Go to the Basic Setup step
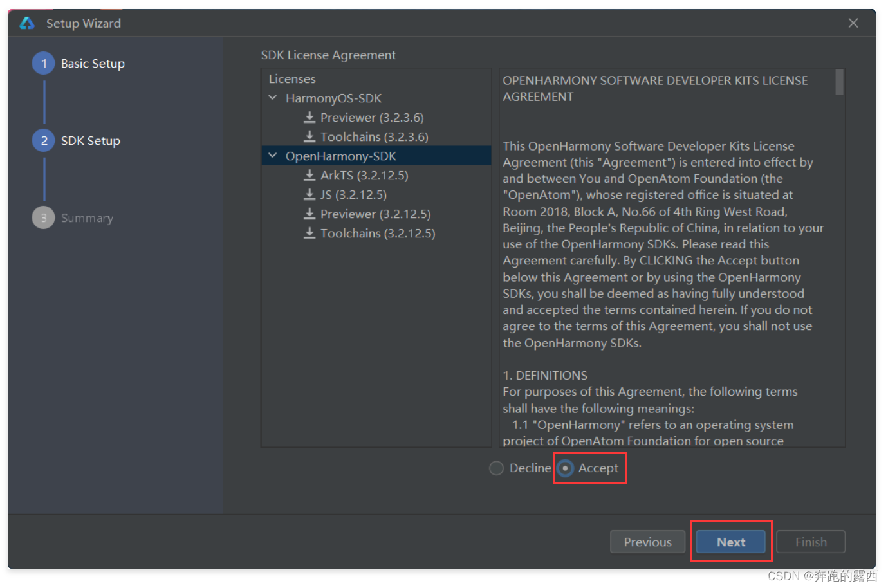 click(93, 63)
